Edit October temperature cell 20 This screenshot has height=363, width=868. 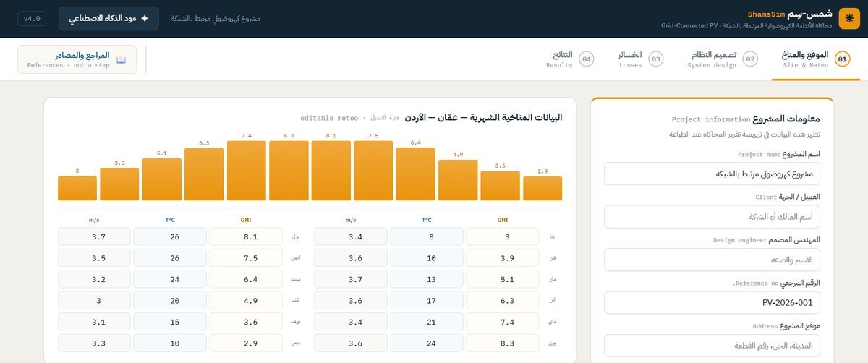[x=170, y=301]
